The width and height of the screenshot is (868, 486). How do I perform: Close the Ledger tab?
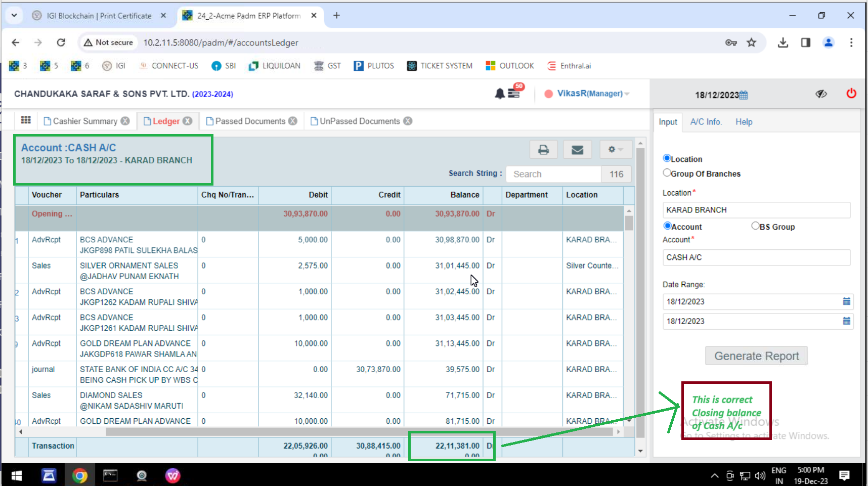coord(187,121)
